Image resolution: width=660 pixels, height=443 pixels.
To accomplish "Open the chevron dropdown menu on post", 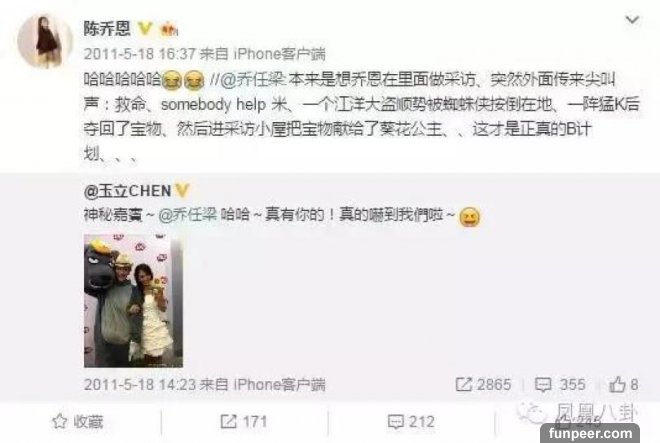I will (x=632, y=19).
